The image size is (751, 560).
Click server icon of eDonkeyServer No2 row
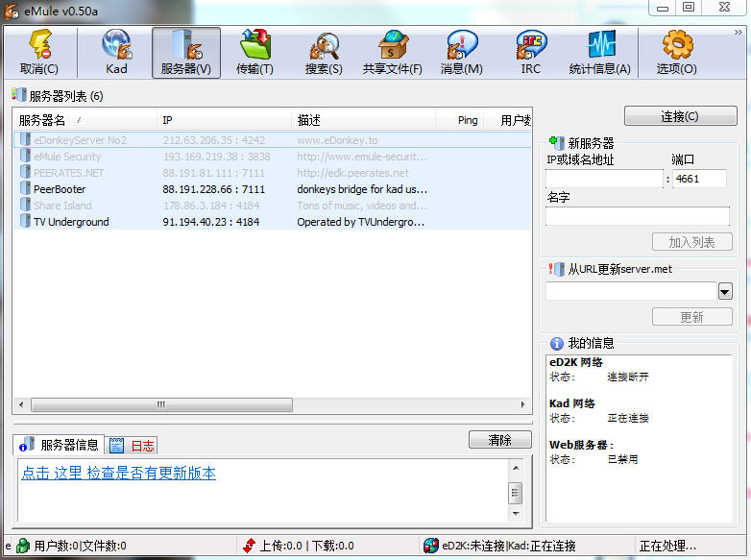click(x=26, y=140)
